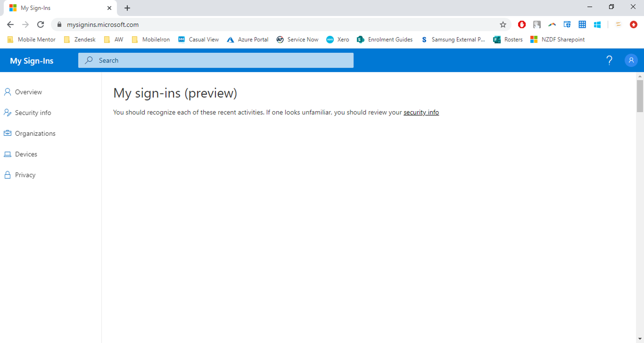Screen dimensions: 644x343
Task: Click the yellow circle extension icon
Action: coord(618,24)
